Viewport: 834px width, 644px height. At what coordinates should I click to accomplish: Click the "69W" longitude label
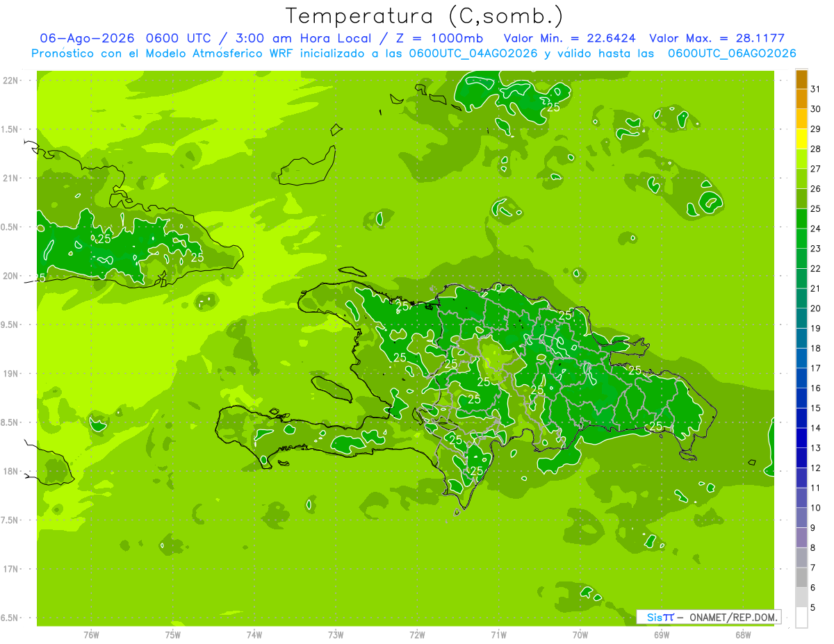point(662,634)
